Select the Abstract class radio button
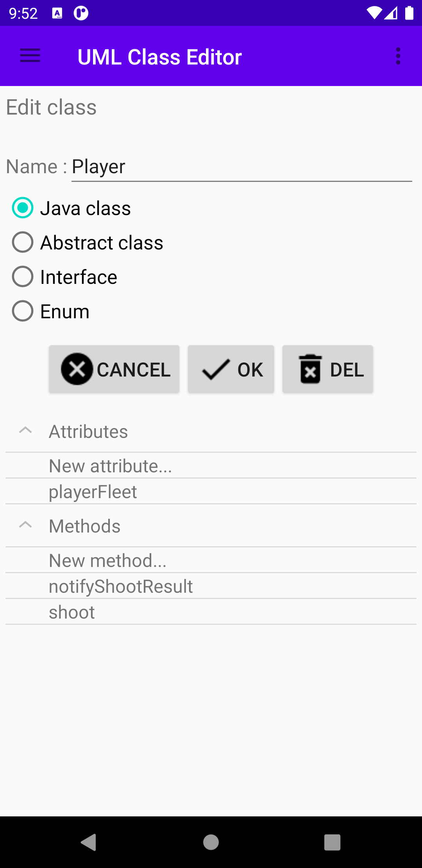 [x=23, y=242]
